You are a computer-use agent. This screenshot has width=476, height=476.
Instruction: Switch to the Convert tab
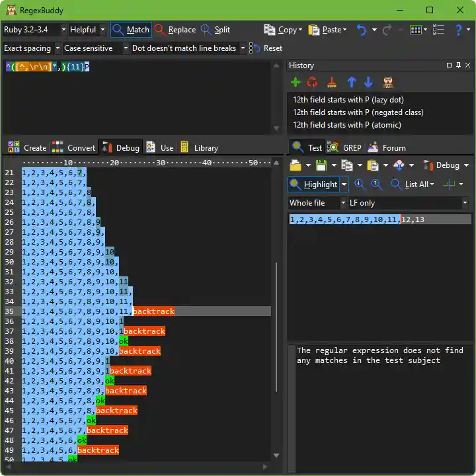[73, 148]
